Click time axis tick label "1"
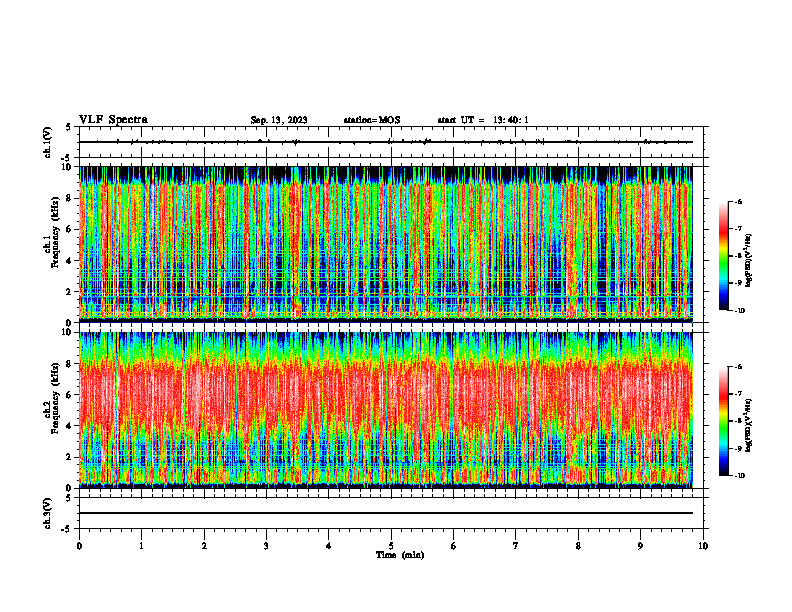 [x=141, y=546]
